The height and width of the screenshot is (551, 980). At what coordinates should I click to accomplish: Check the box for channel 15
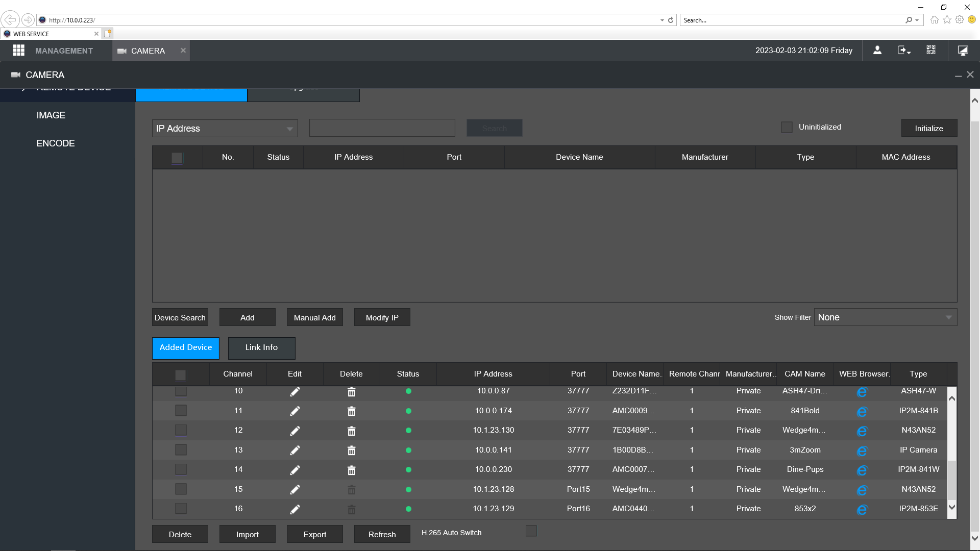point(181,489)
